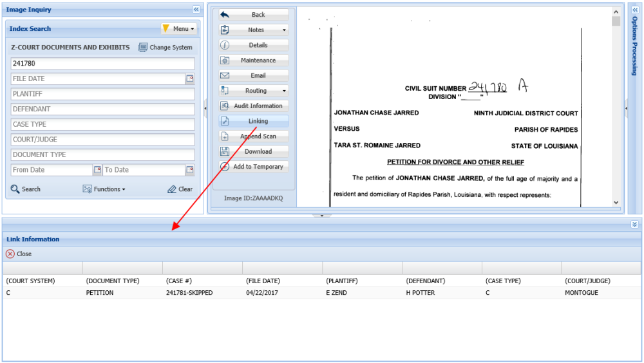
Task: Click the Back button
Action: pos(253,15)
